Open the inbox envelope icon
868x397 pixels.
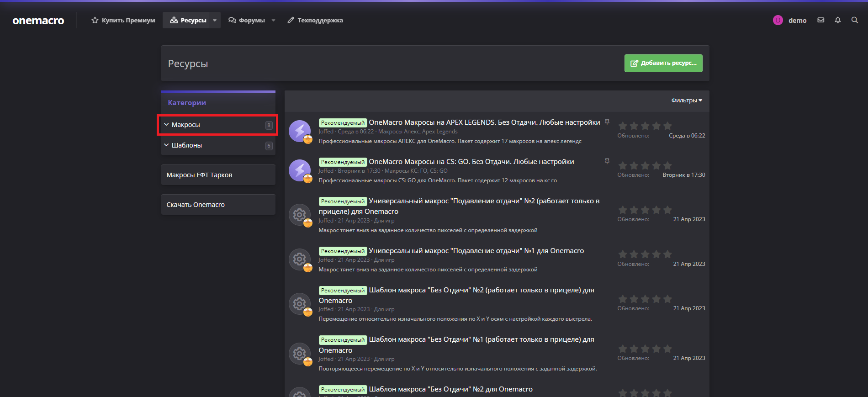coord(821,20)
